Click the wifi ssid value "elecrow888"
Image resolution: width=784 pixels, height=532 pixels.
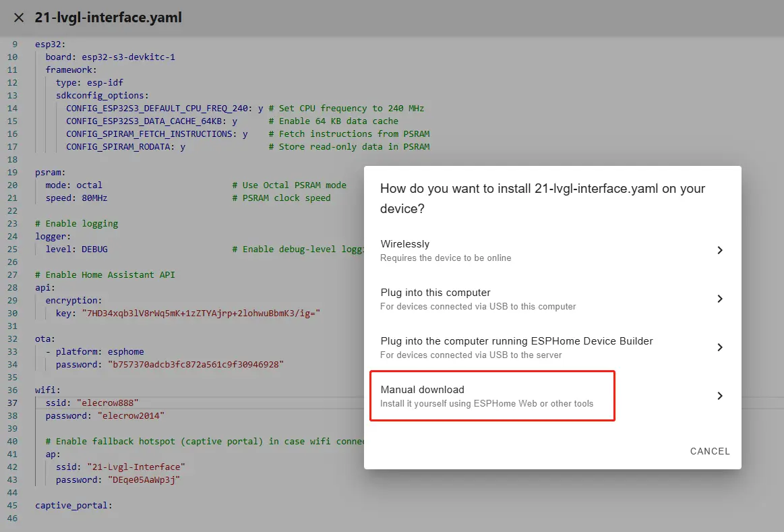pyautogui.click(x=107, y=403)
